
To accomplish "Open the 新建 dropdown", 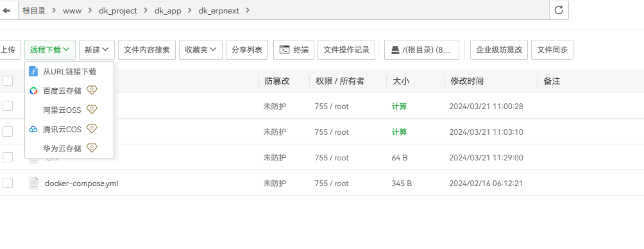I will (96, 49).
